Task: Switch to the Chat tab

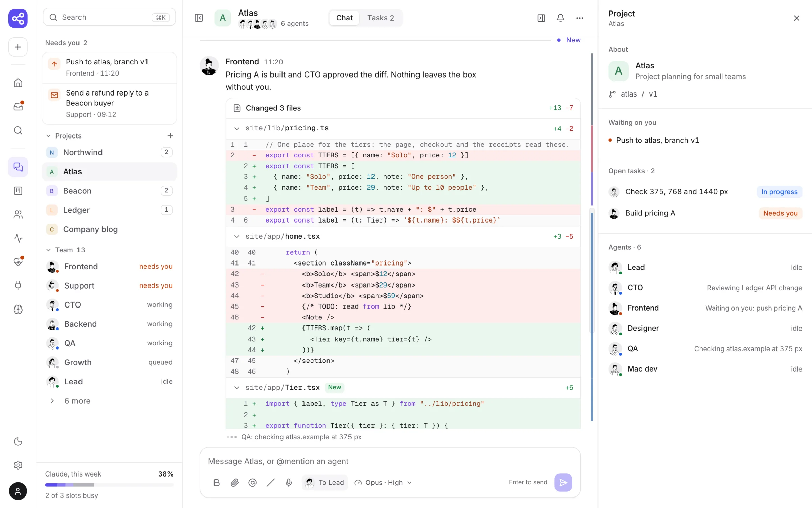Action: (344, 18)
